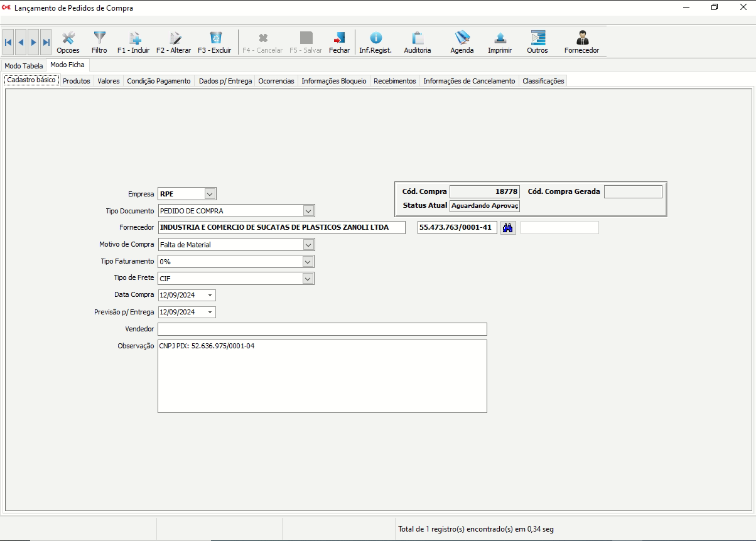Click F1 - Incluir to add record

coord(133,42)
